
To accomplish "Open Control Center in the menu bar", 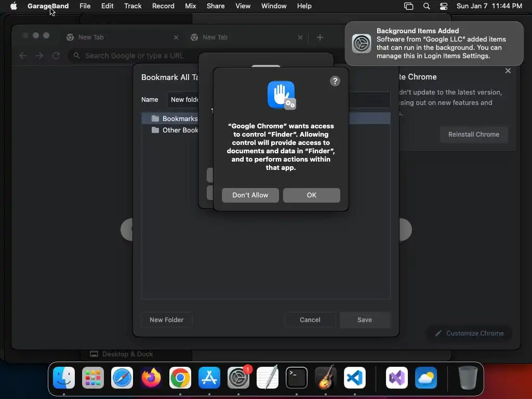I will pyautogui.click(x=444, y=6).
